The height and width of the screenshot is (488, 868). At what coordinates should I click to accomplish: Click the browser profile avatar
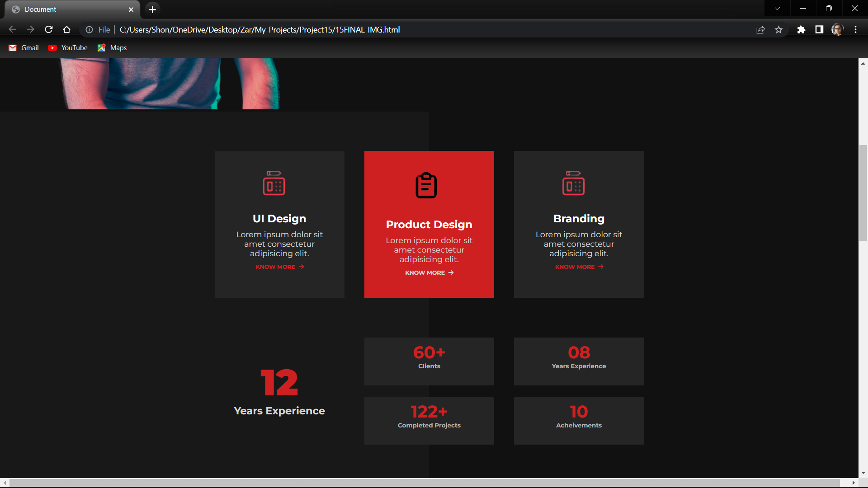click(x=838, y=29)
